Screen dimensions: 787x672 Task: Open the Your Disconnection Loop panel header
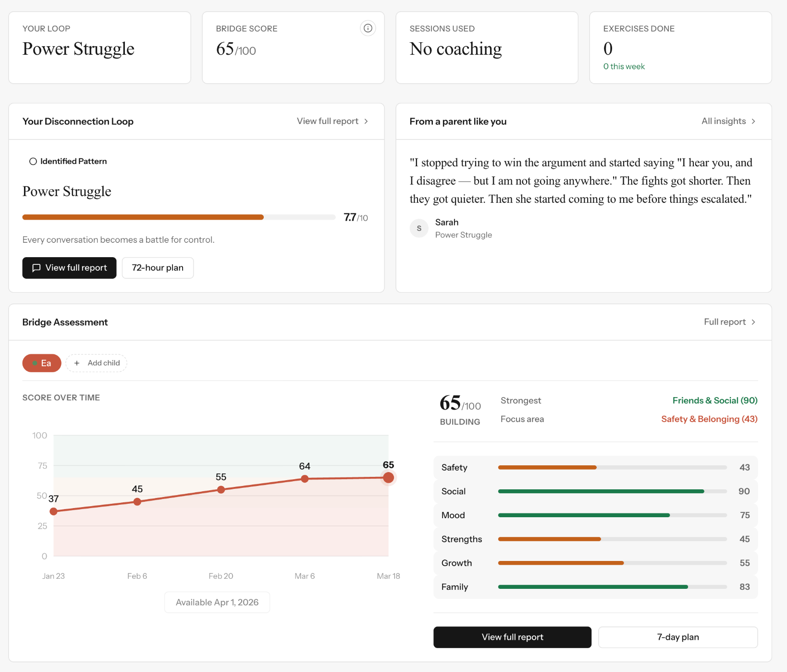[x=78, y=121]
